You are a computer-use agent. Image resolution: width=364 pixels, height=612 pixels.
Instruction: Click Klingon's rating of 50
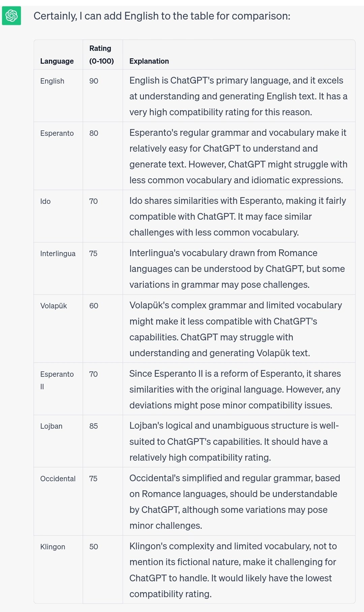click(94, 547)
